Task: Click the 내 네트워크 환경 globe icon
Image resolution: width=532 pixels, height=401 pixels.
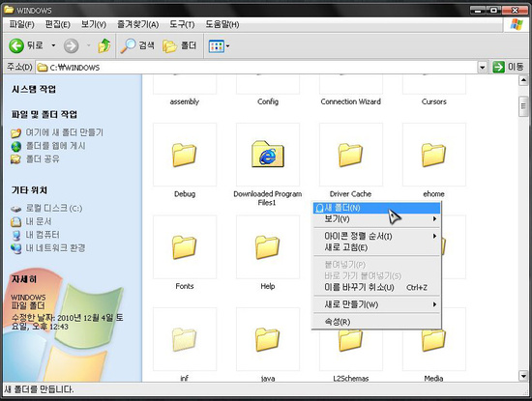Action: pyautogui.click(x=15, y=248)
